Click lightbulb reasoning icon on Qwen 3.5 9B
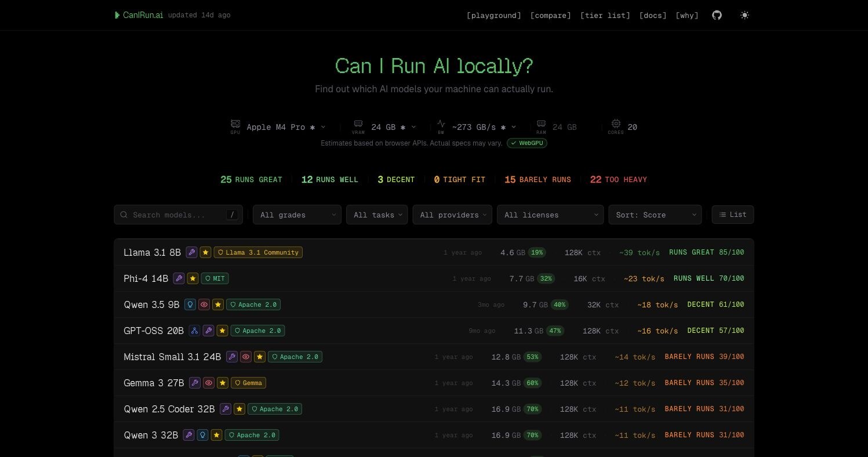This screenshot has width=868, height=457. tap(190, 304)
